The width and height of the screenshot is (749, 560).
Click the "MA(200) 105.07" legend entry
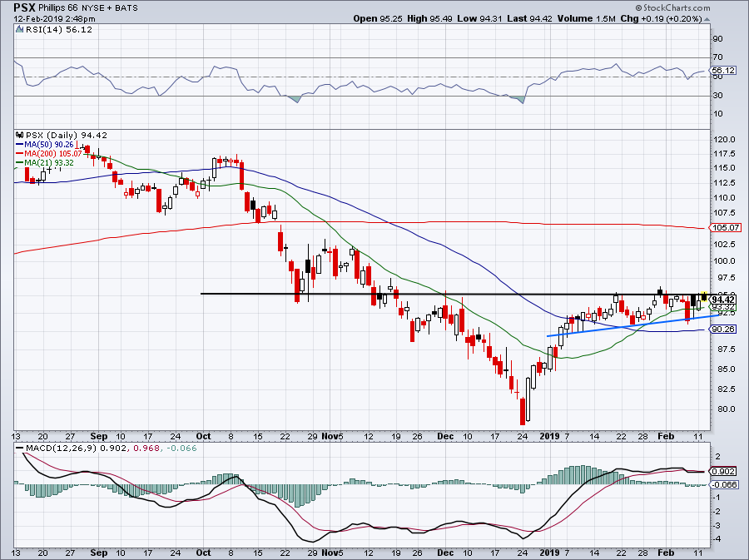tap(53, 154)
